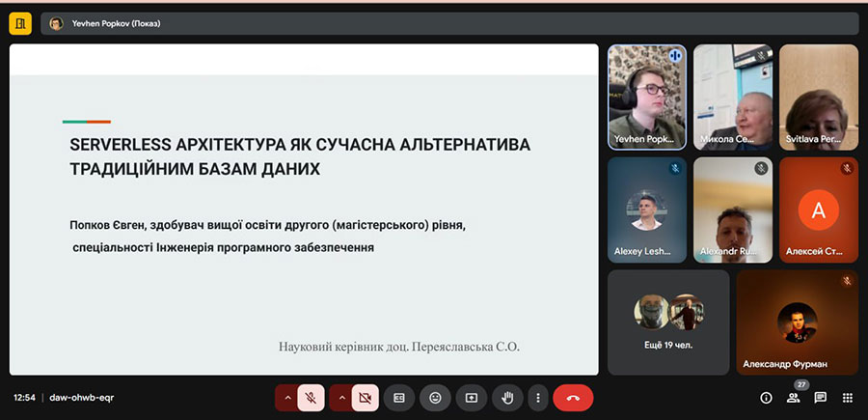Viewport: 868px width, 420px height.
Task: Click the audio indicator on Yevhen's tile
Action: (x=675, y=56)
